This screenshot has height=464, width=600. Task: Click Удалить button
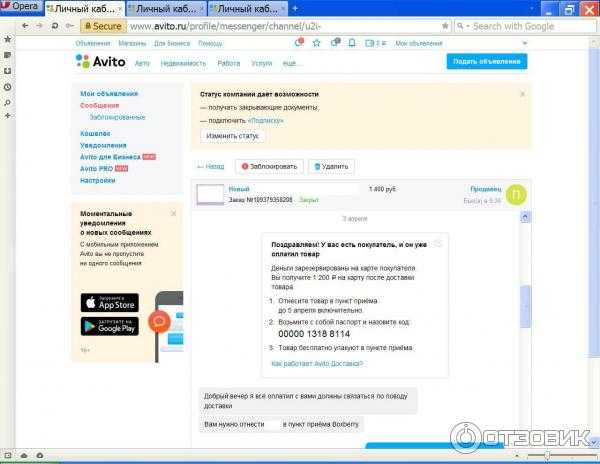(331, 166)
